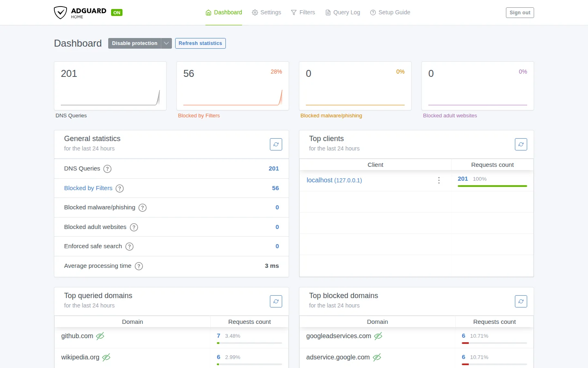Open the Blocked by Filters link

(88, 188)
